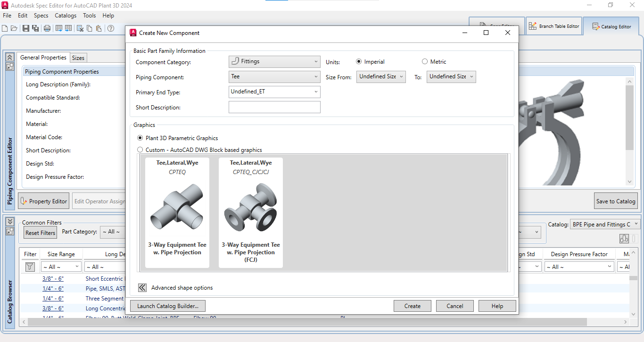644x342 pixels.
Task: Collapse the Advanced shape options chevron
Action: tap(142, 288)
